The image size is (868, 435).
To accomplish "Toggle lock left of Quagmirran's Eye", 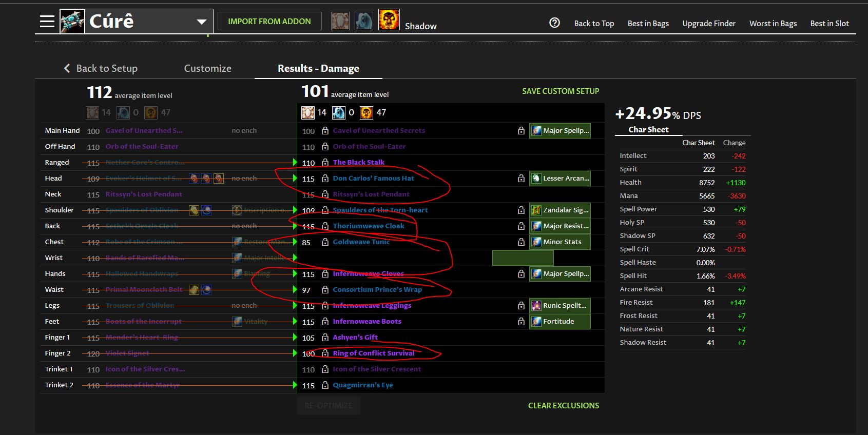I will [325, 385].
